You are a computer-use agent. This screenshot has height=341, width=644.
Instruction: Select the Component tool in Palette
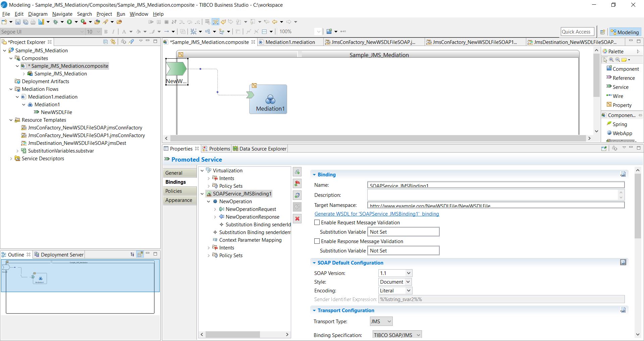click(625, 69)
